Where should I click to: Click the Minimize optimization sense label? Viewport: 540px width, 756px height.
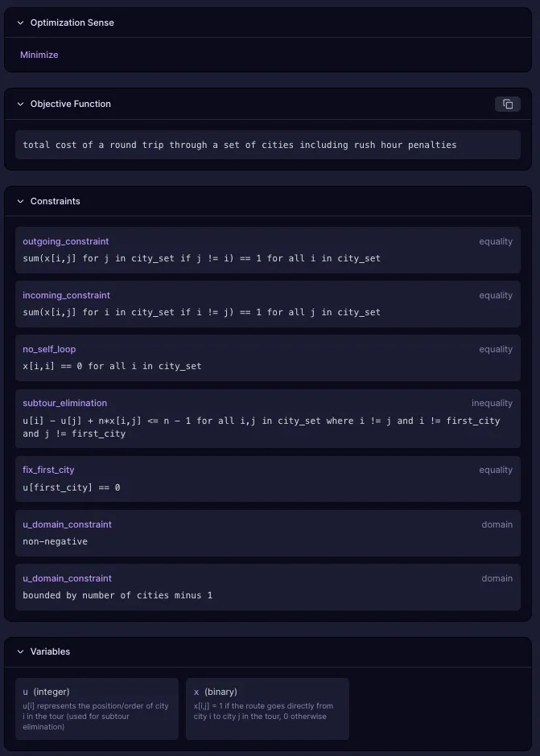point(39,55)
